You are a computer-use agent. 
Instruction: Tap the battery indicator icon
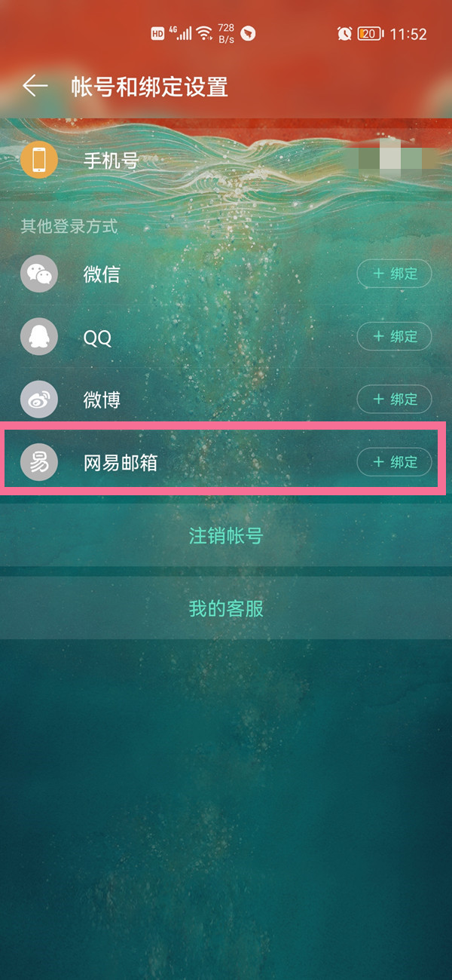coord(371,34)
